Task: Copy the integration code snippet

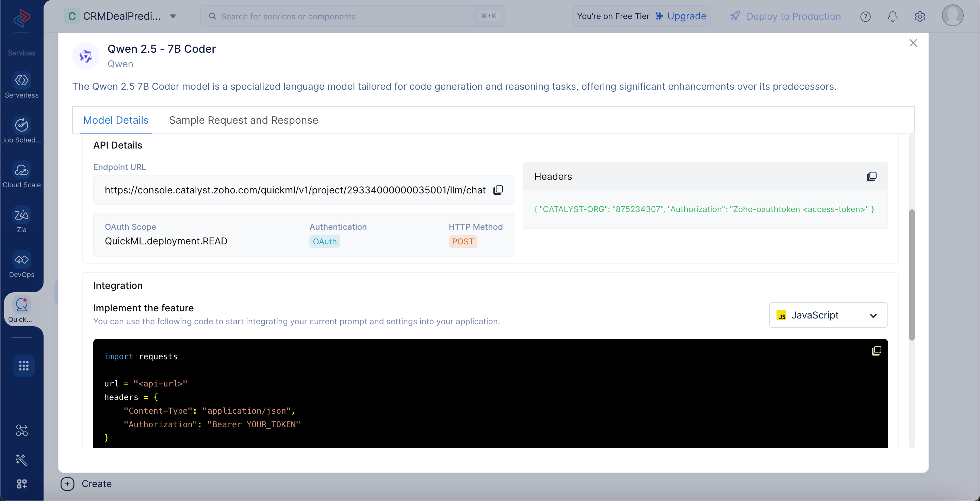Action: click(877, 350)
